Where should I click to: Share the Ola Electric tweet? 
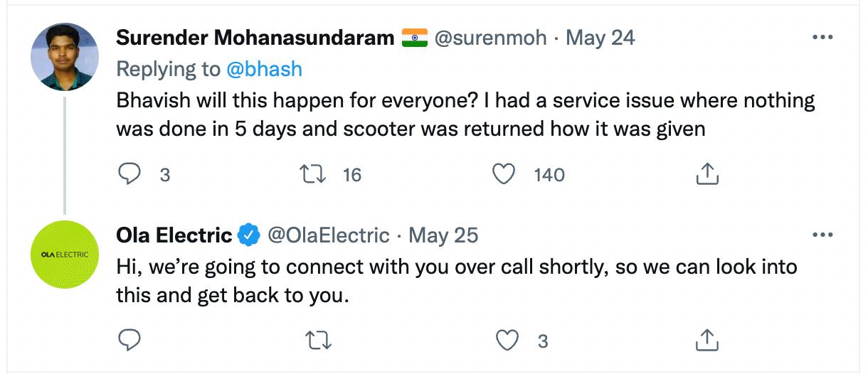(x=705, y=340)
